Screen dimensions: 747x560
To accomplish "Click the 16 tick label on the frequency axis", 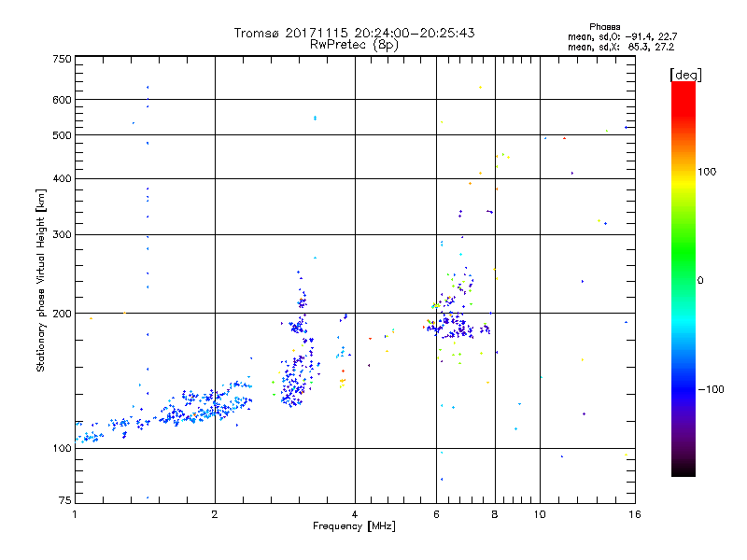I will click(x=634, y=514).
